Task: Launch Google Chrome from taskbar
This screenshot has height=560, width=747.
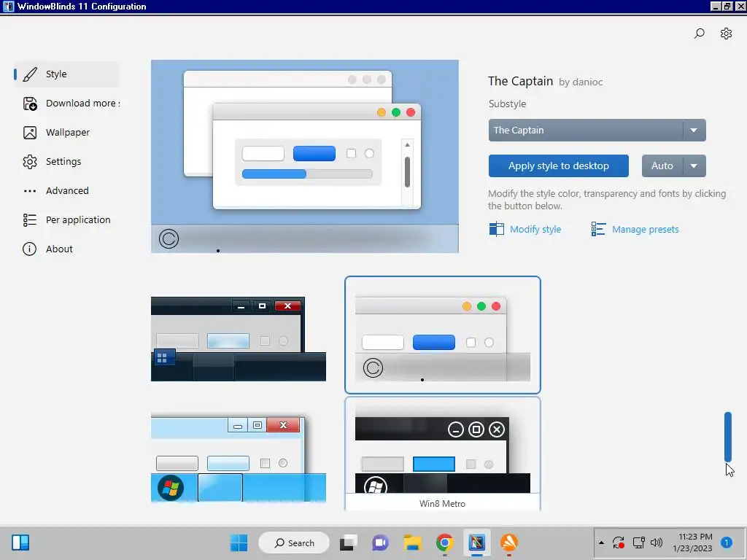Action: [444, 542]
